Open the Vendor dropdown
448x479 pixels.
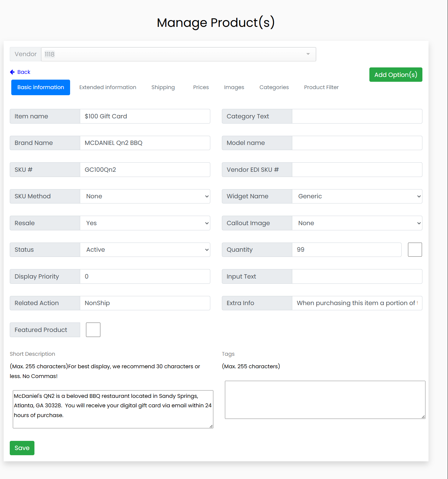tap(178, 54)
